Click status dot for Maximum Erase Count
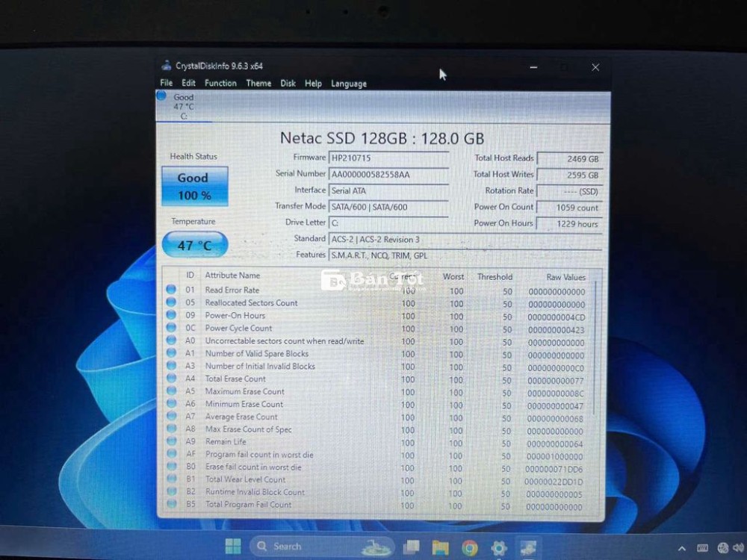Screen dimensions: 747x560 (171, 391)
